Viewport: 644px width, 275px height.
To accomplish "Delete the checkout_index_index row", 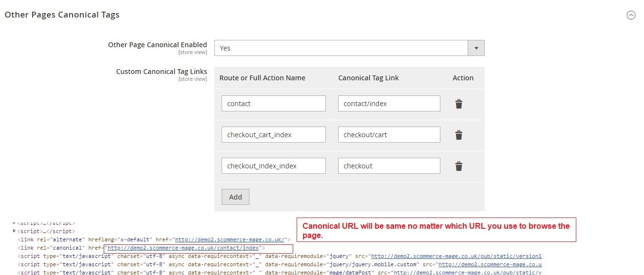I will (458, 166).
